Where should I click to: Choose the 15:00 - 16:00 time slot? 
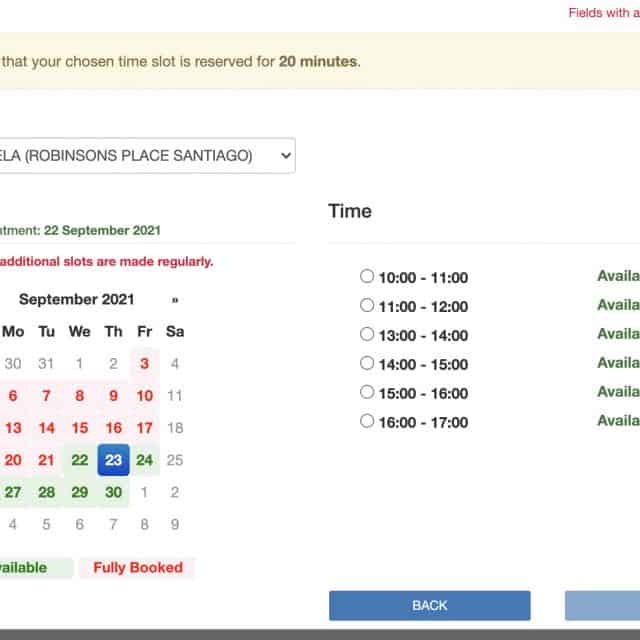pyautogui.click(x=367, y=393)
